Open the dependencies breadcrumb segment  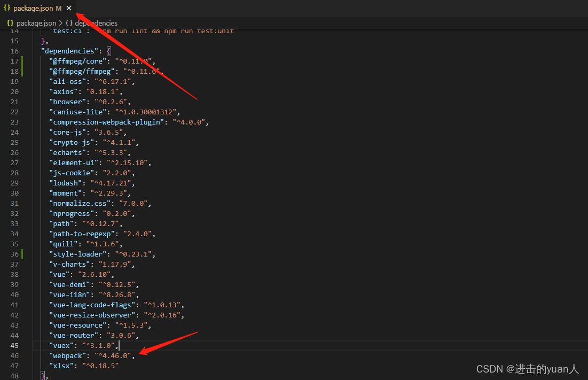click(x=96, y=24)
